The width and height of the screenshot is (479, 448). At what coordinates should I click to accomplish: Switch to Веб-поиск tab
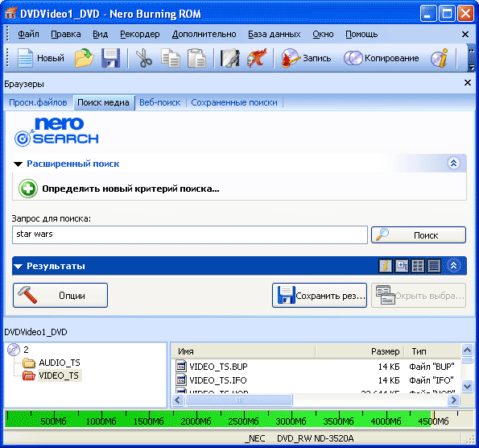(x=159, y=102)
